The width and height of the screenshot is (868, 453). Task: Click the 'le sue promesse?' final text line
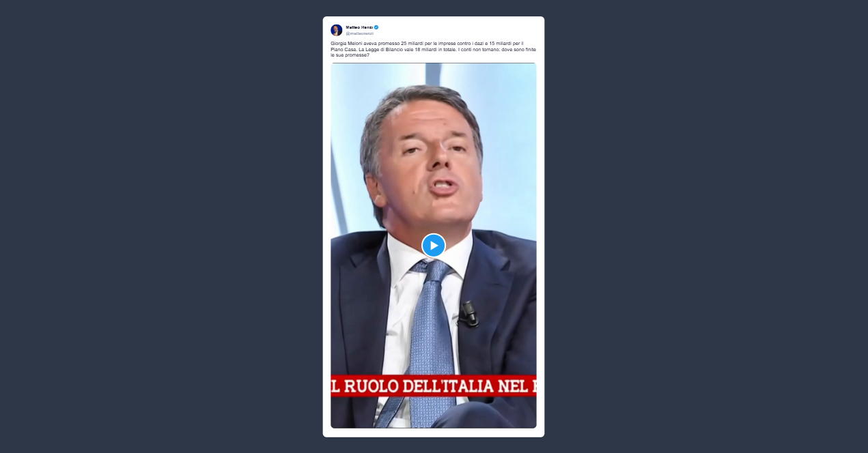coord(350,55)
